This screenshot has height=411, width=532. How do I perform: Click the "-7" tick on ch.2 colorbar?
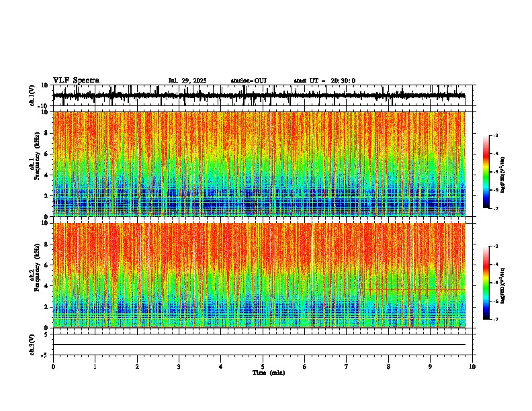pyautogui.click(x=495, y=319)
